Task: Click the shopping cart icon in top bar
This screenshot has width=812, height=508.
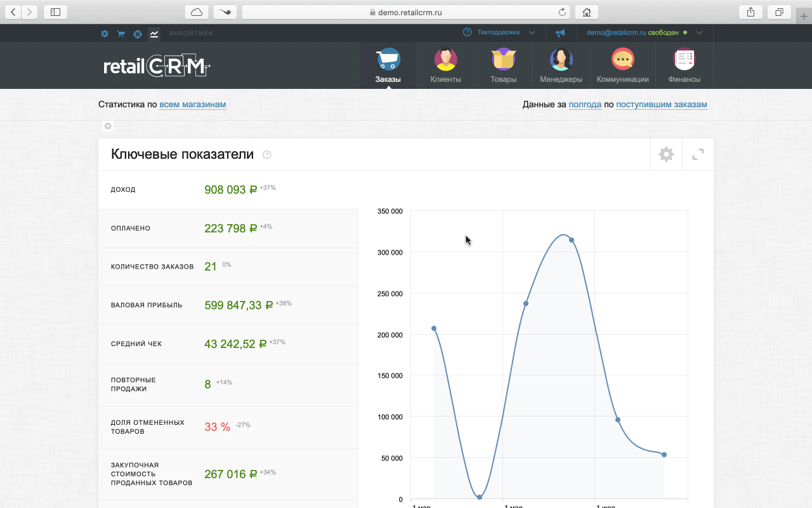Action: click(x=121, y=34)
